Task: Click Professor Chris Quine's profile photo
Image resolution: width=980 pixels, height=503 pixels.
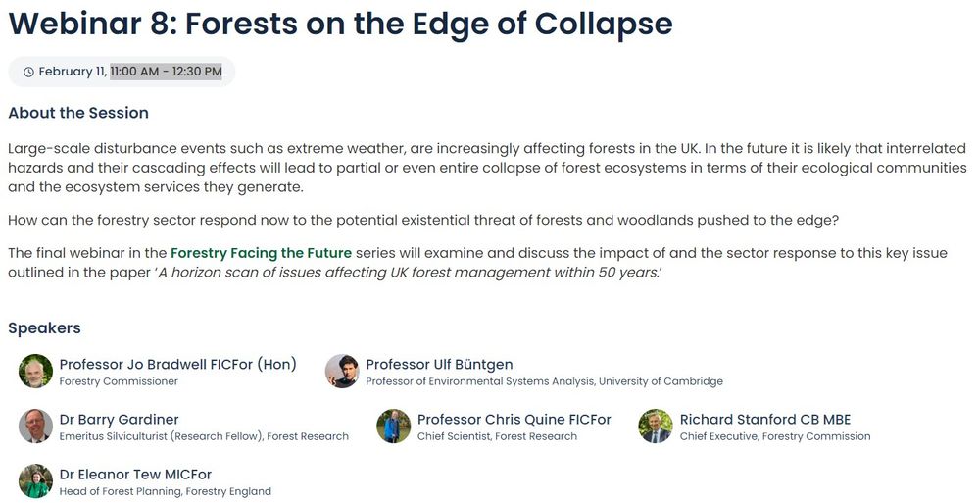Action: [x=394, y=427]
